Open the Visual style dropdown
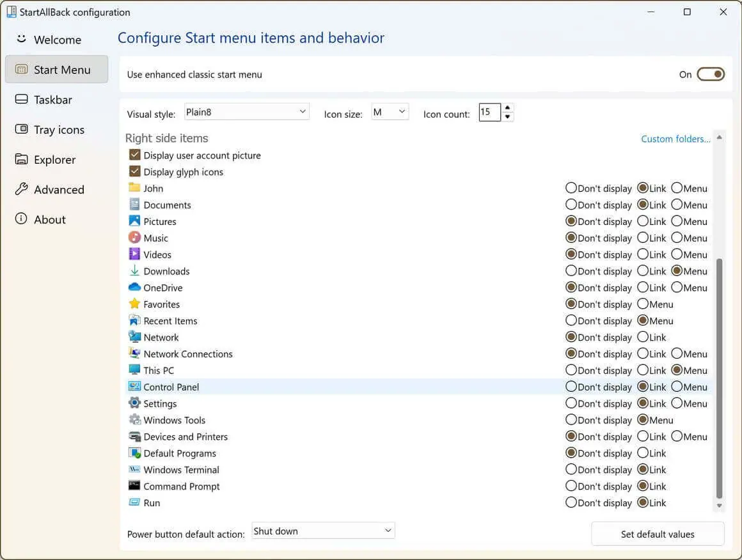Viewport: 742px width, 560px height. [x=246, y=112]
